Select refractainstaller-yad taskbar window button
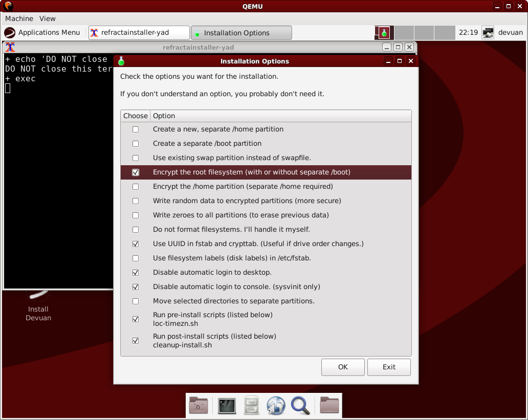Viewport: 528px width, 420px height. [139, 33]
